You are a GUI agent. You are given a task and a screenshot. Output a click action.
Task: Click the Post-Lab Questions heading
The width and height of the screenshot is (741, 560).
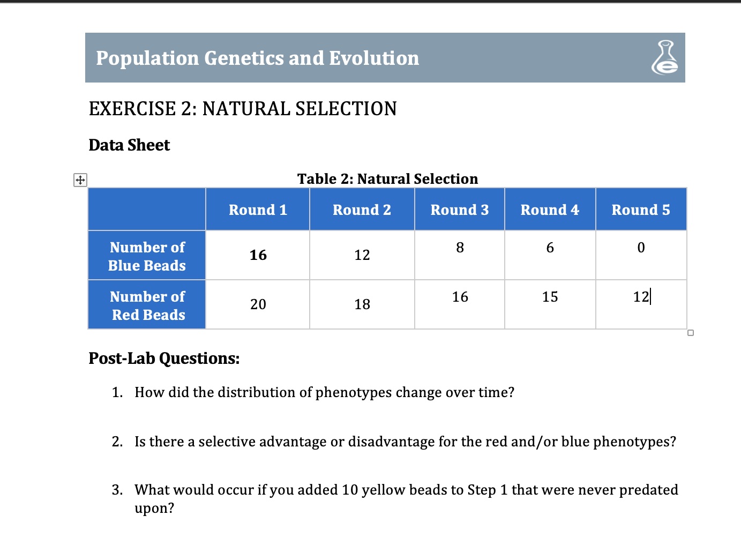[163, 358]
